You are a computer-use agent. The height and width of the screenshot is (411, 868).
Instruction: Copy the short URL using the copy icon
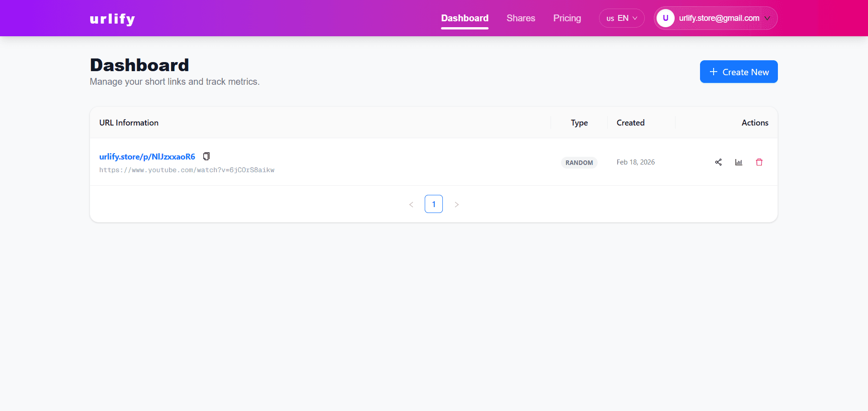[x=206, y=156]
